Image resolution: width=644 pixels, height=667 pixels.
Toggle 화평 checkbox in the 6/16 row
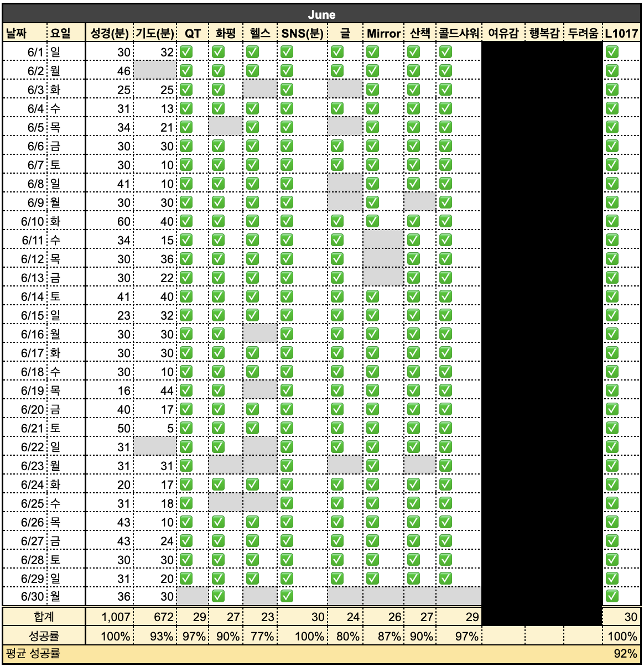219,334
